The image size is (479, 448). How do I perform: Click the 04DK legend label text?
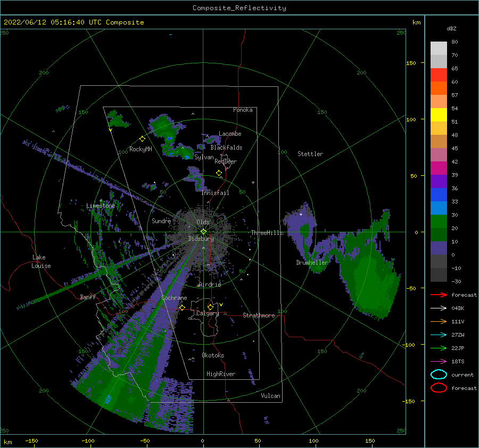tap(458, 308)
